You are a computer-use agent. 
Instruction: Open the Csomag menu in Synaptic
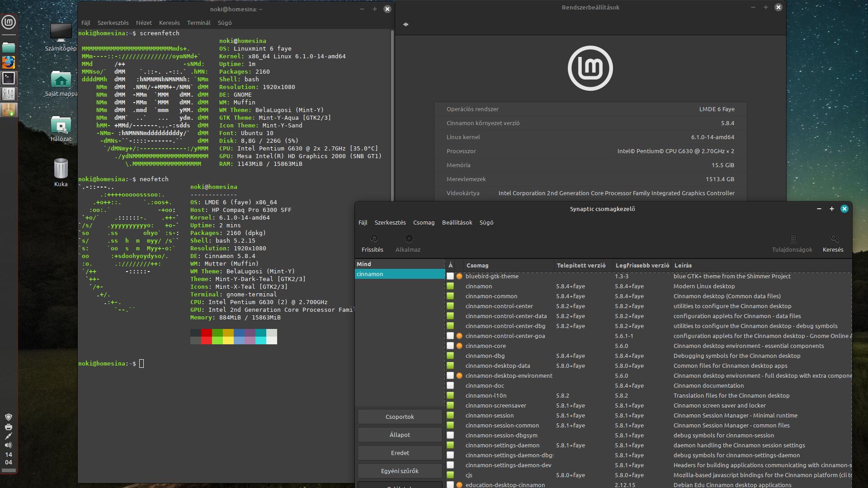point(424,222)
